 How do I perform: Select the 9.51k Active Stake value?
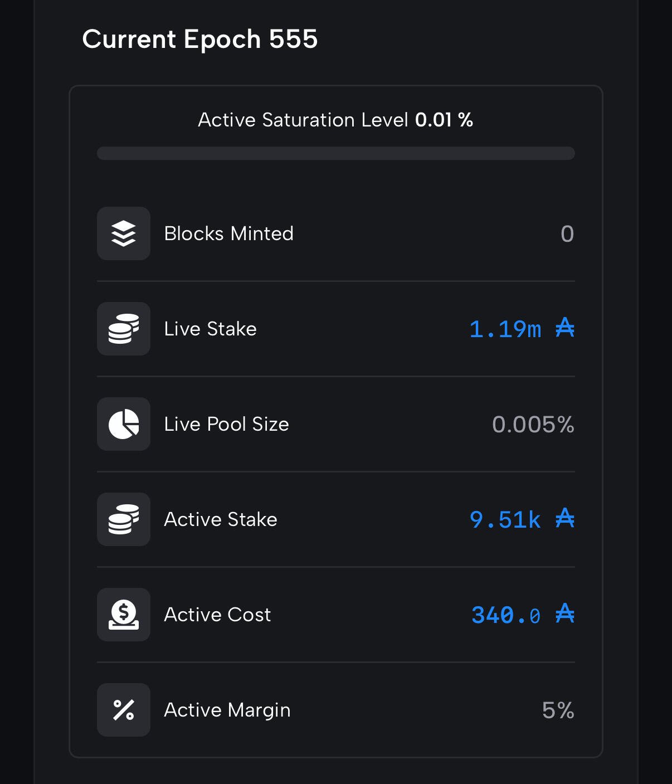(505, 520)
